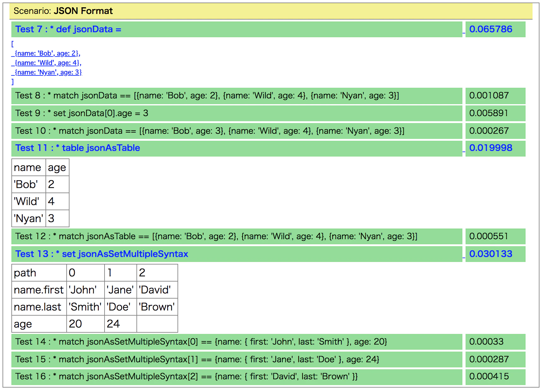
Task: Click the 0.000551 duration value
Action: (x=496, y=236)
